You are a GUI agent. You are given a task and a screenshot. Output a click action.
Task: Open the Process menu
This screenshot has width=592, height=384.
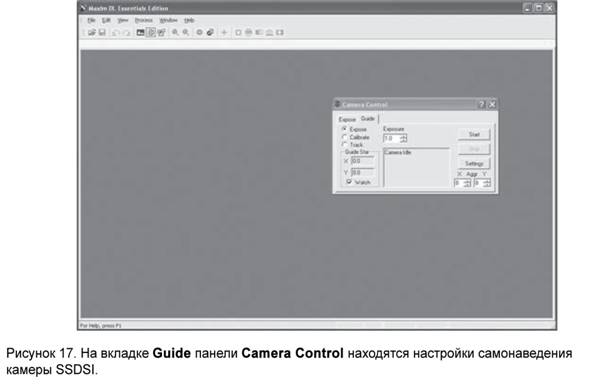[x=143, y=20]
